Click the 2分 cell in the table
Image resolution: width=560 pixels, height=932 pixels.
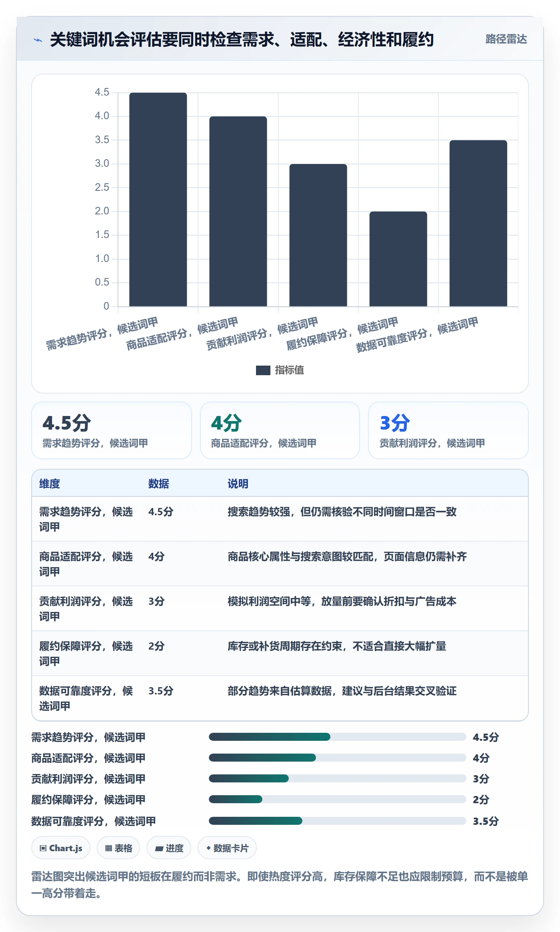pos(156,646)
